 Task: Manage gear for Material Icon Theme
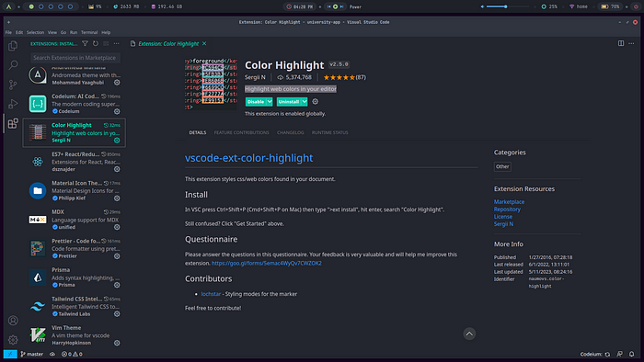coord(117,198)
